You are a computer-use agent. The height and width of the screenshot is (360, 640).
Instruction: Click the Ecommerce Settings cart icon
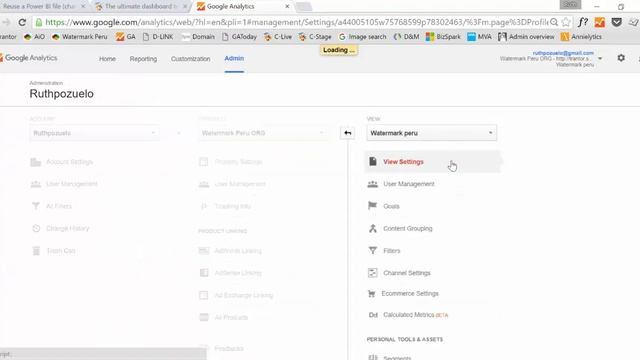(x=371, y=293)
